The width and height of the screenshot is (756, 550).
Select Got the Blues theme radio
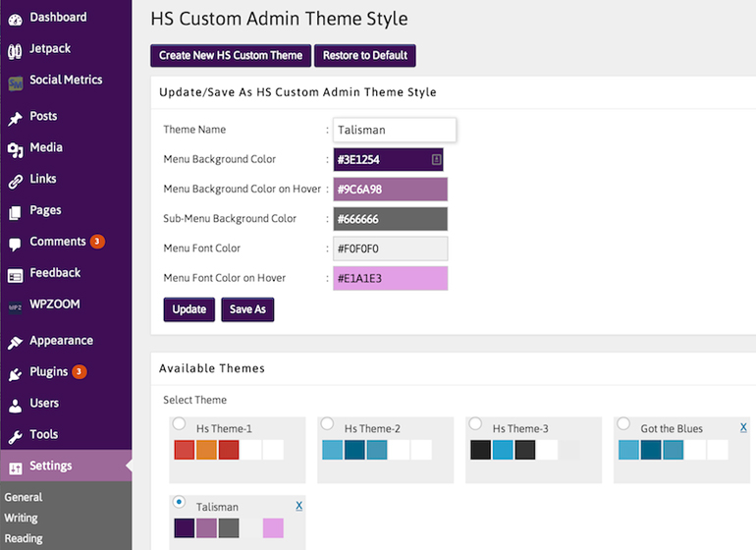pyautogui.click(x=623, y=424)
